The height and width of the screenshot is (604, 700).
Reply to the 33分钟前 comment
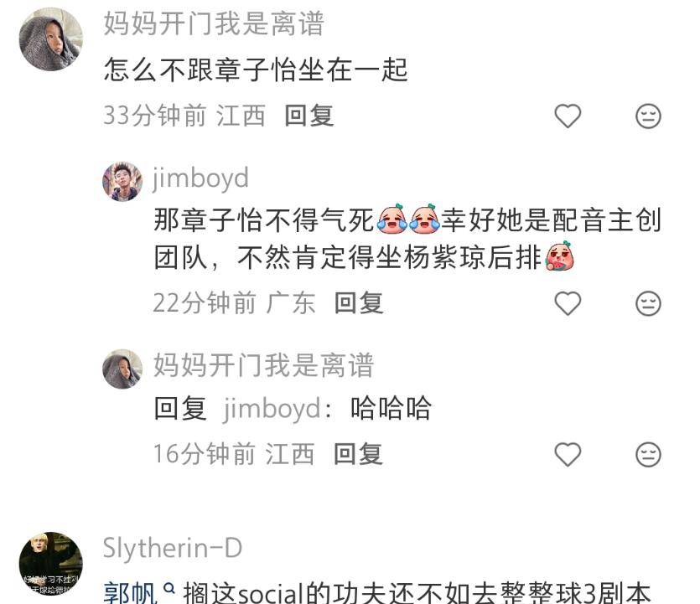(309, 116)
